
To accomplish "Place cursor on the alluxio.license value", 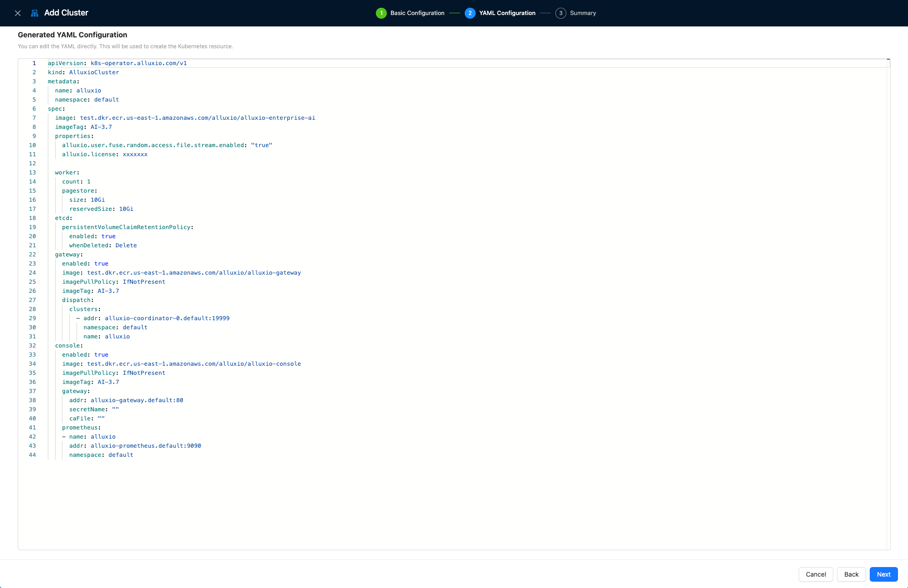I will 135,154.
